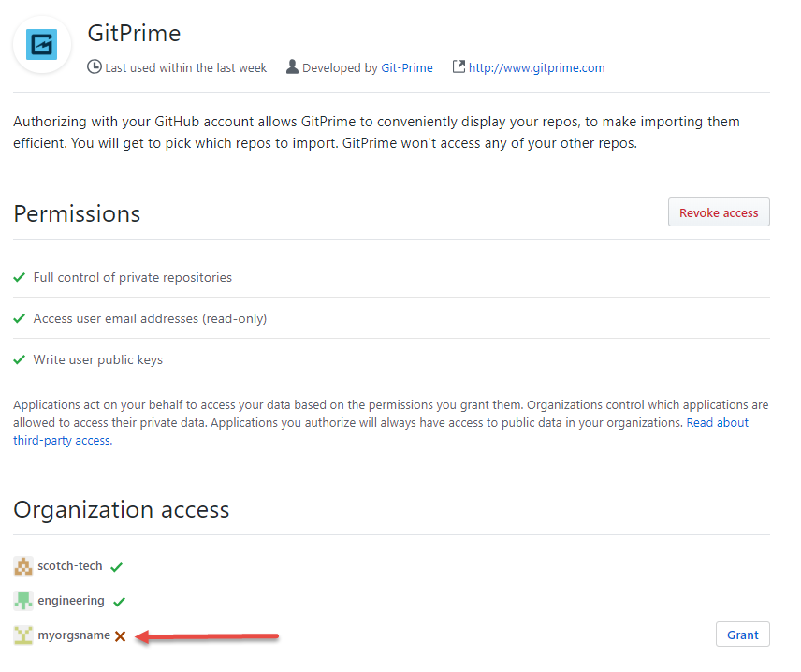Click the scotch-tech organization avatar
The height and width of the screenshot is (672, 801).
(23, 566)
